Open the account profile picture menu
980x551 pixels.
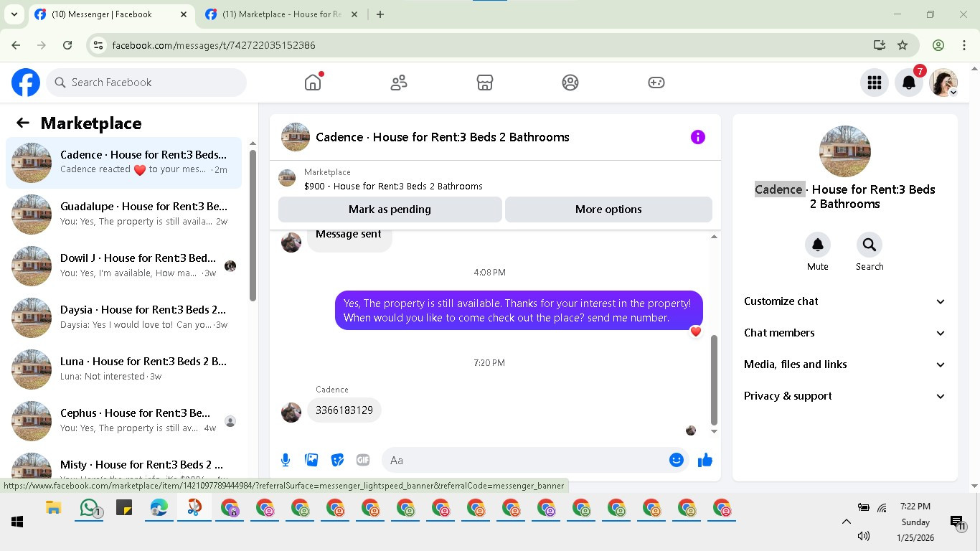click(x=943, y=83)
